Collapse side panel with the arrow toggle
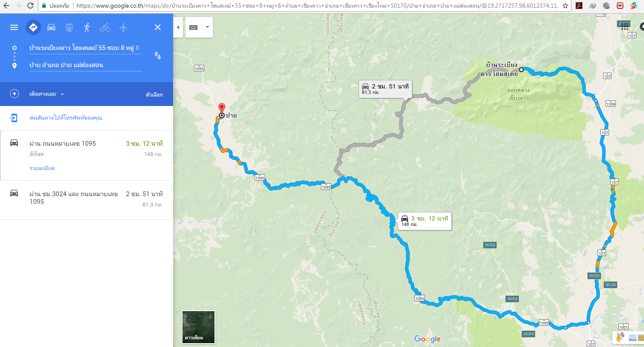 pyautogui.click(x=178, y=27)
